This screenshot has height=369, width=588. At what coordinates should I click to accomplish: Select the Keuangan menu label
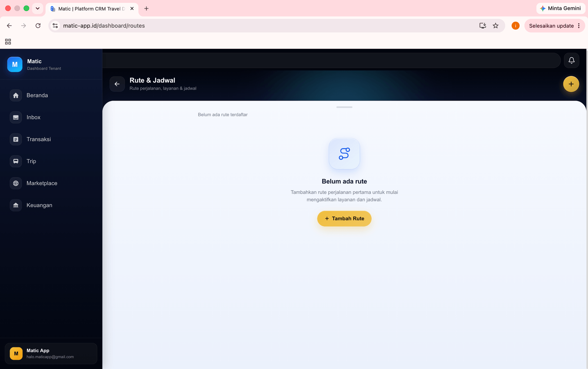pos(39,205)
